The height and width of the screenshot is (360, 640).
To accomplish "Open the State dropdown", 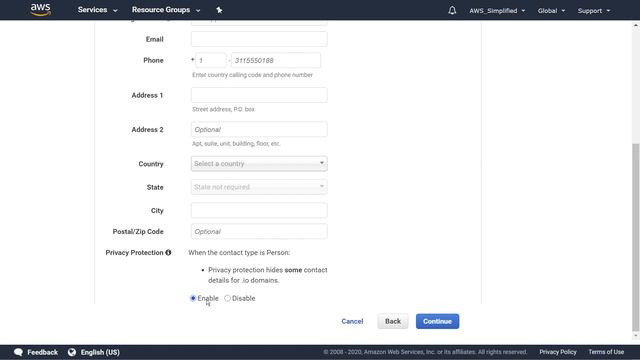I will pyautogui.click(x=259, y=187).
